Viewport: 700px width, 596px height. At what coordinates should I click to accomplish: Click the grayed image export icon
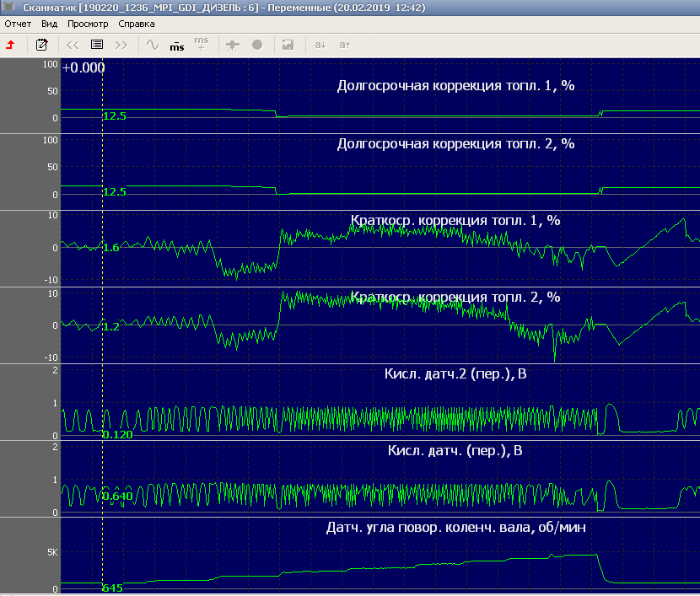tap(288, 45)
